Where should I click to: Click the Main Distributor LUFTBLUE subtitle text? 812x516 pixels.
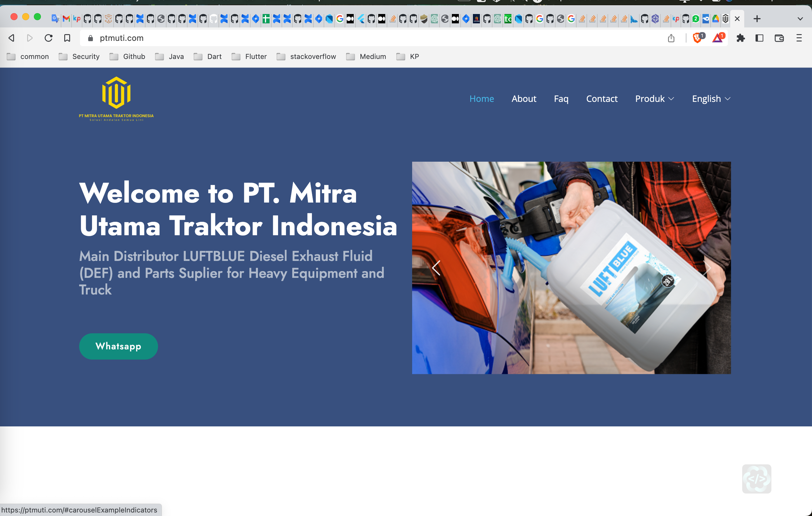232,273
